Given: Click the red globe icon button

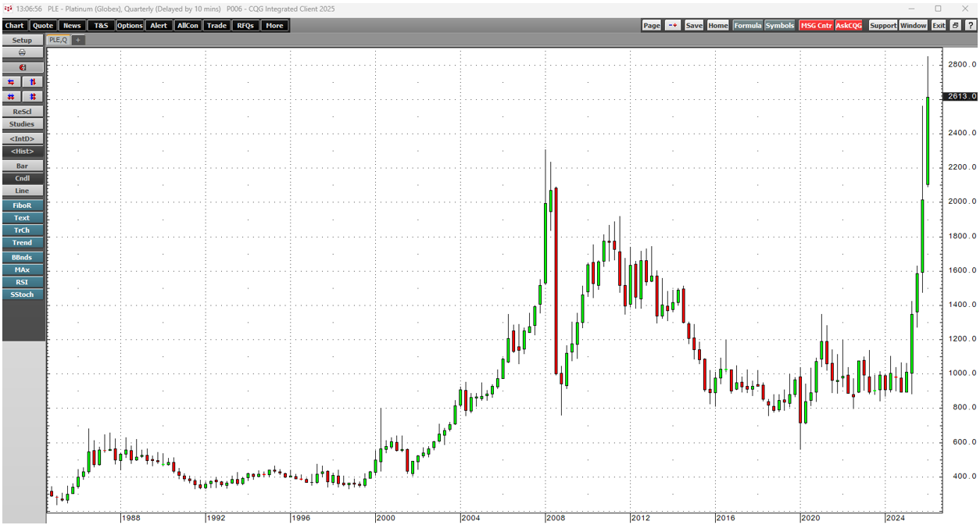Looking at the screenshot, I should coord(22,67).
